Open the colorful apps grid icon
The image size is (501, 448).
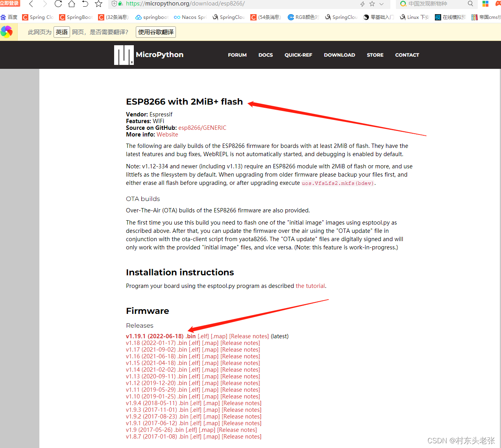tap(486, 4)
